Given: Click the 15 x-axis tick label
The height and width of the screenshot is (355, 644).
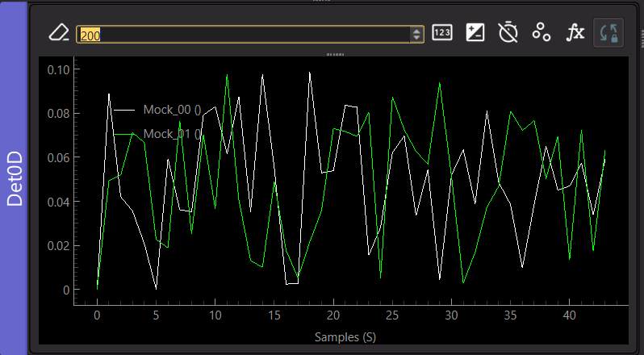Looking at the screenshot, I should tap(274, 316).
